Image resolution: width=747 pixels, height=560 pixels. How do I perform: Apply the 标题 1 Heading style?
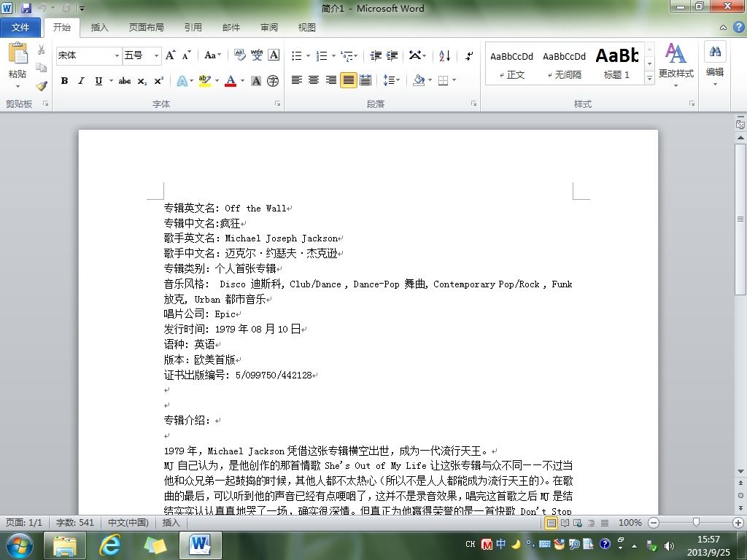coord(616,64)
